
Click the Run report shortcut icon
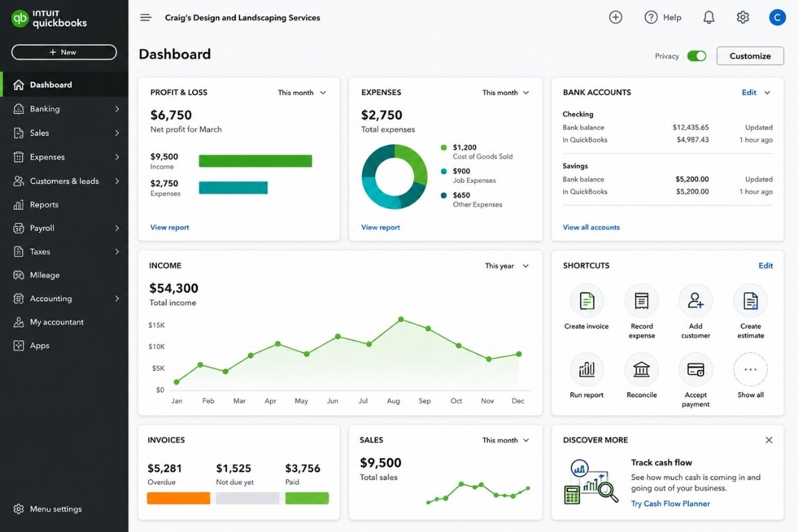point(587,370)
